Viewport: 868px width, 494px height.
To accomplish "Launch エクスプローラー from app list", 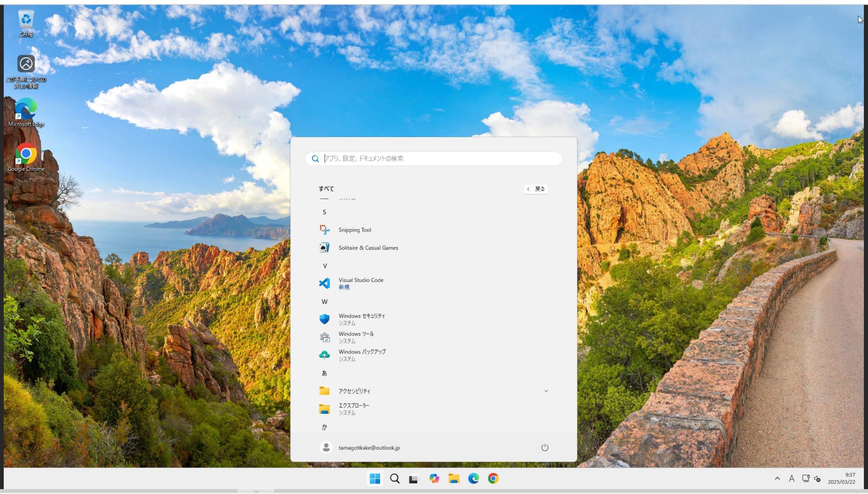I will point(354,409).
